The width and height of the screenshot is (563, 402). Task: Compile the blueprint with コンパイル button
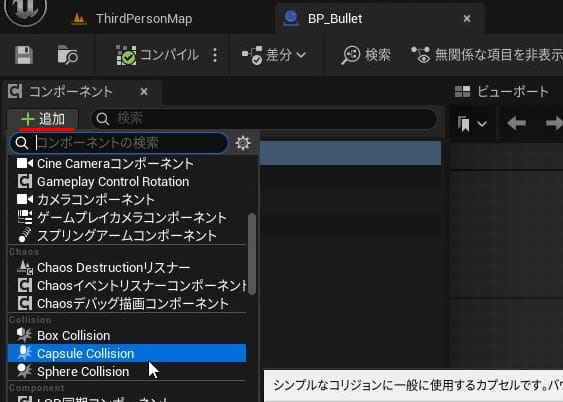[157, 55]
